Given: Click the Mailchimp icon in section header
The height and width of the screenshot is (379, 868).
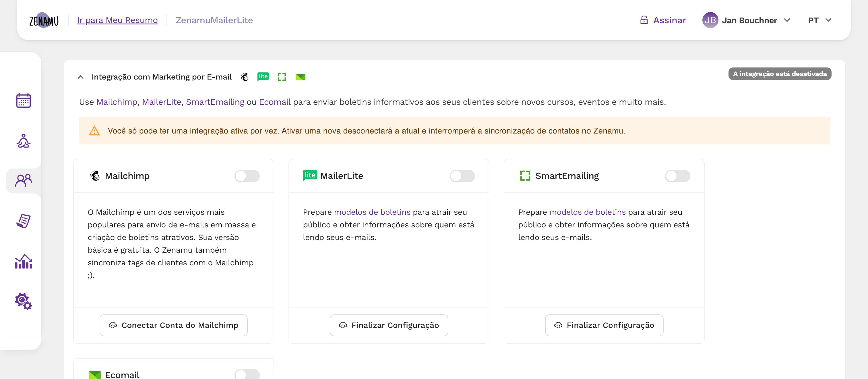Looking at the screenshot, I should (x=245, y=77).
